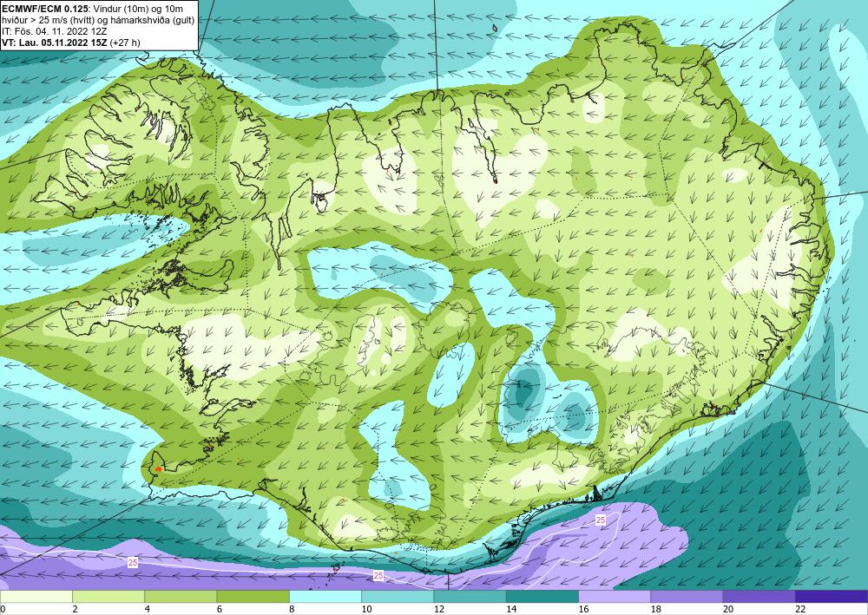
Task: Click the legend scale value 8
Action: [x=293, y=609]
